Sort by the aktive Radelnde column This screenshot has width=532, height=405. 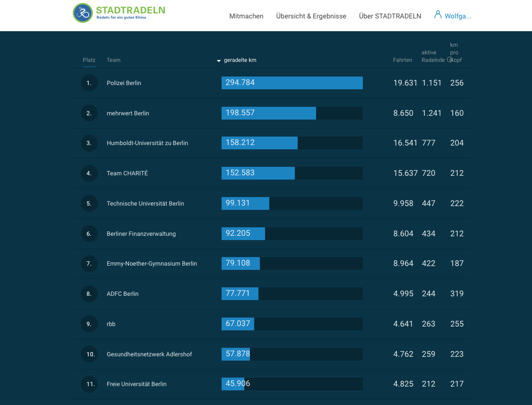433,56
